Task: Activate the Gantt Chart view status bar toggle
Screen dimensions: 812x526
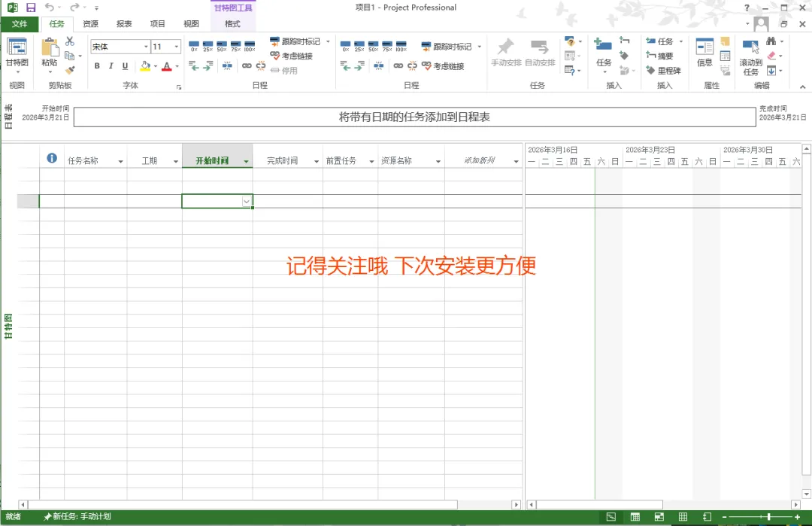Action: pyautogui.click(x=611, y=517)
